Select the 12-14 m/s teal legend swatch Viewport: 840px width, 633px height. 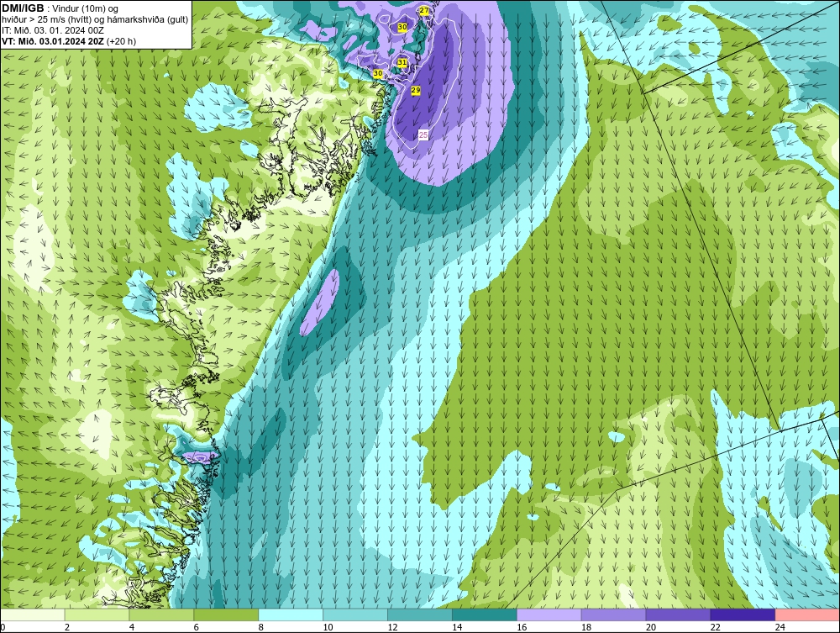pyautogui.click(x=419, y=615)
